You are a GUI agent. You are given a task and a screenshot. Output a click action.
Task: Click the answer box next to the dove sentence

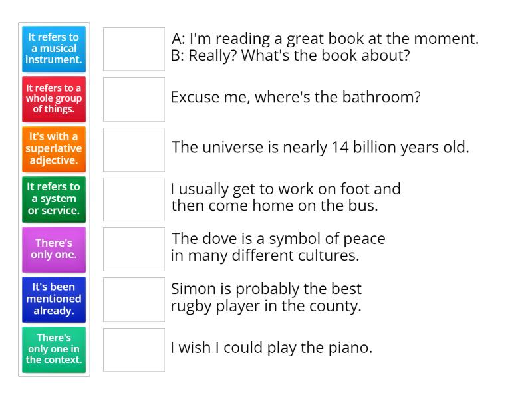[x=134, y=249]
